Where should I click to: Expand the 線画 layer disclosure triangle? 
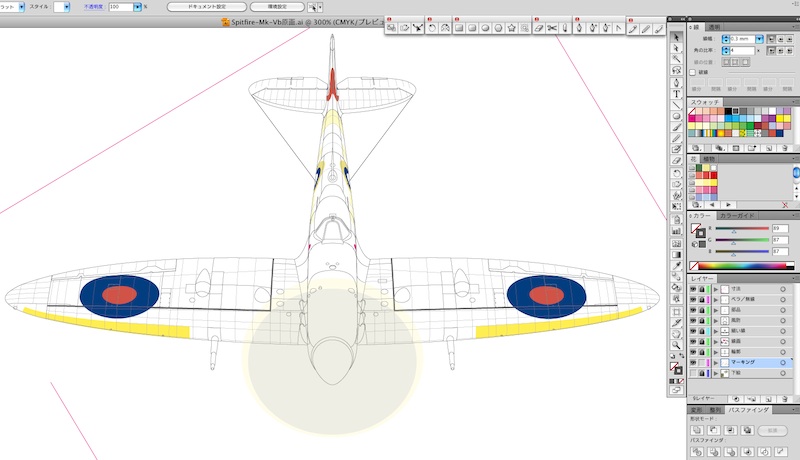[715, 341]
